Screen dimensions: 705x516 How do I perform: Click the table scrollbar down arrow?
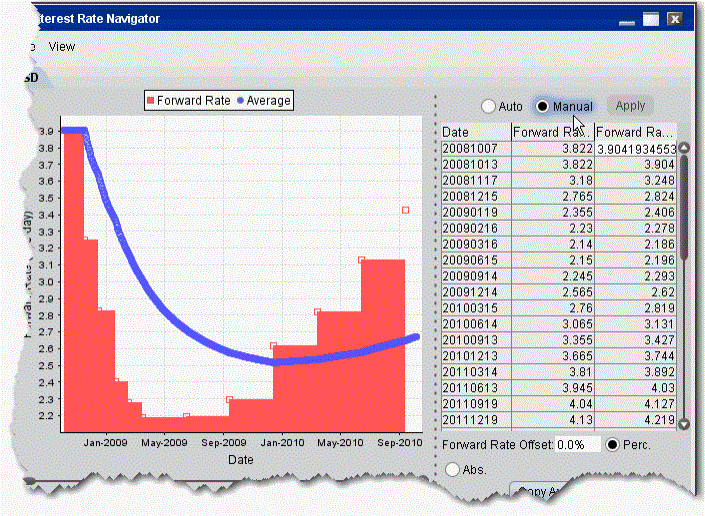coord(685,424)
